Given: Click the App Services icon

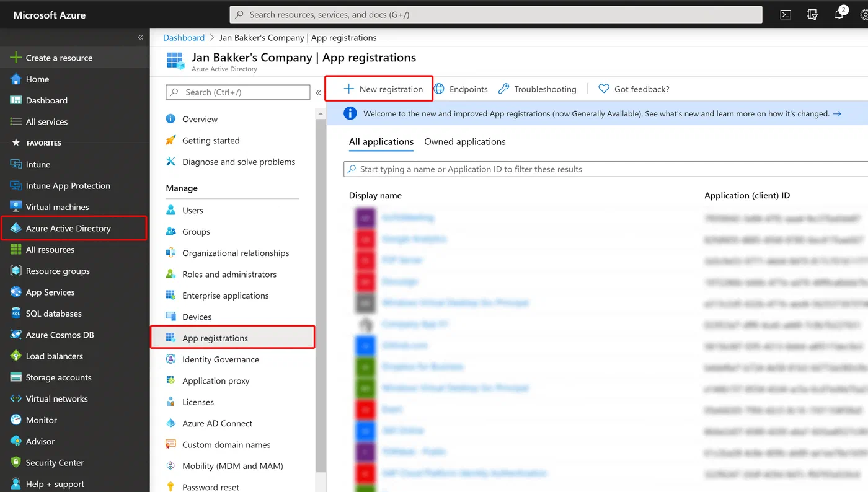Looking at the screenshot, I should point(15,292).
